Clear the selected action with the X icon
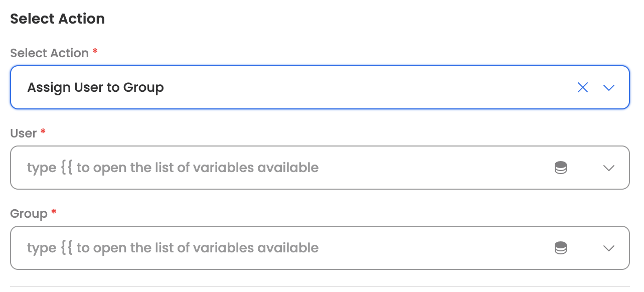The image size is (644, 292). pyautogui.click(x=582, y=88)
